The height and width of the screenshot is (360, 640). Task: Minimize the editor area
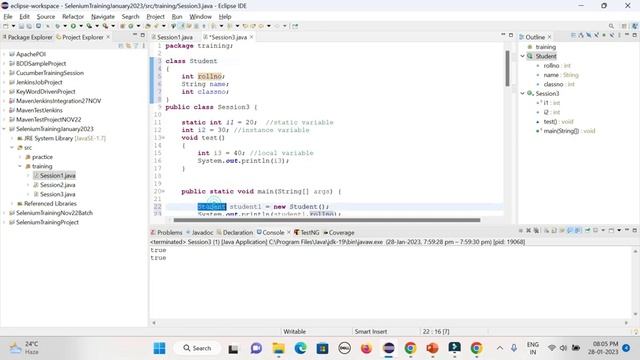503,35
